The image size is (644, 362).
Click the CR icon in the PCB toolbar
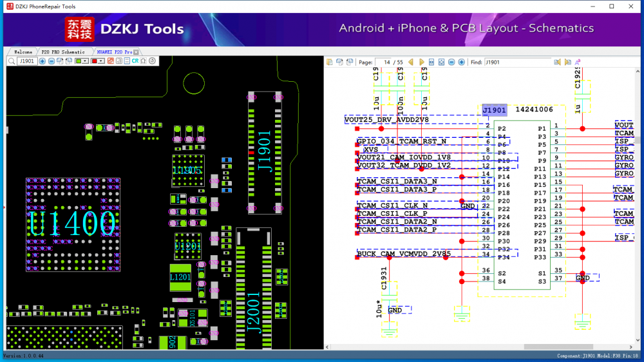point(135,61)
